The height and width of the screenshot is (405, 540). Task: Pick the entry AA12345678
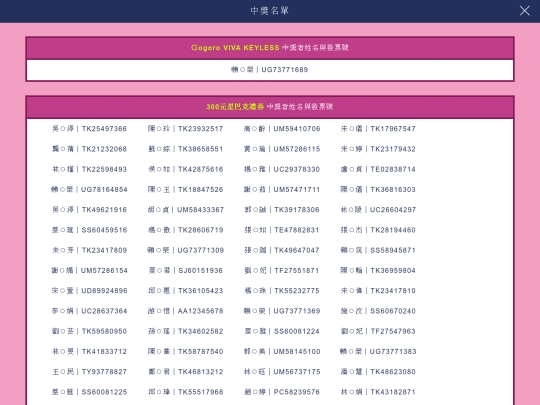pyautogui.click(x=186, y=311)
